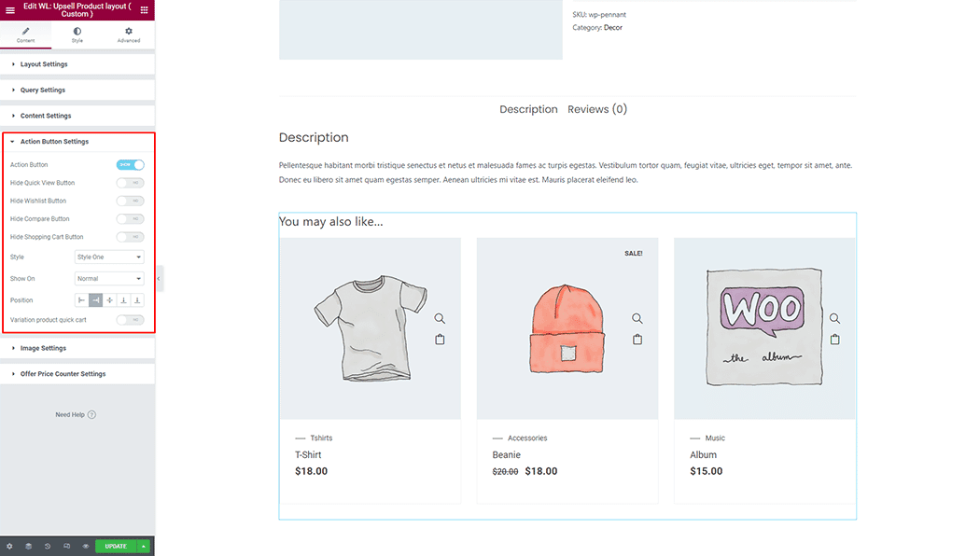Image resolution: width=980 pixels, height=556 pixels.
Task: Click the Need Help link
Action: [75, 414]
